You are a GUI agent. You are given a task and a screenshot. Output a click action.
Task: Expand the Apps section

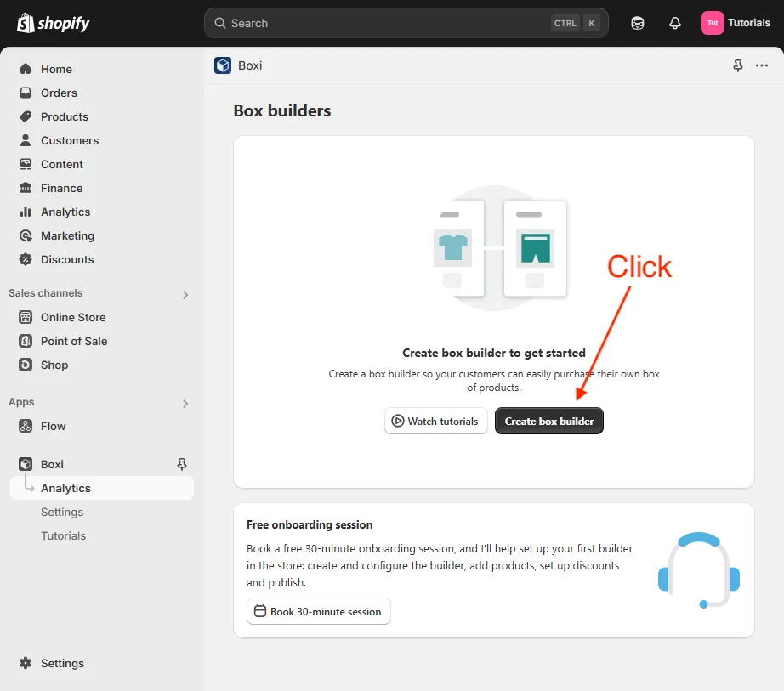click(185, 402)
